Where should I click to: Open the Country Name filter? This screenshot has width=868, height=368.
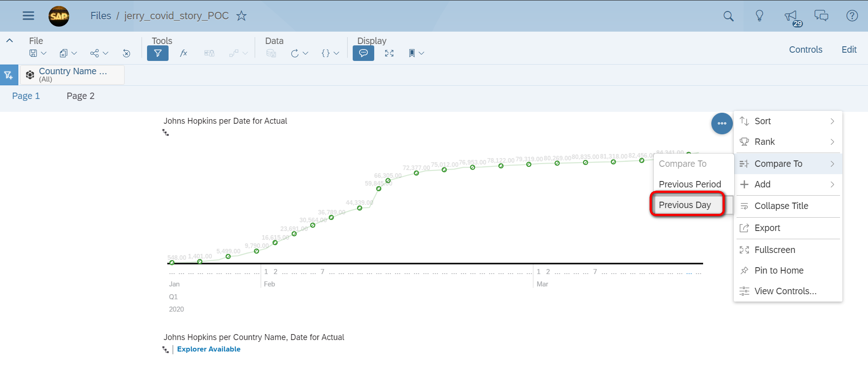coord(72,75)
